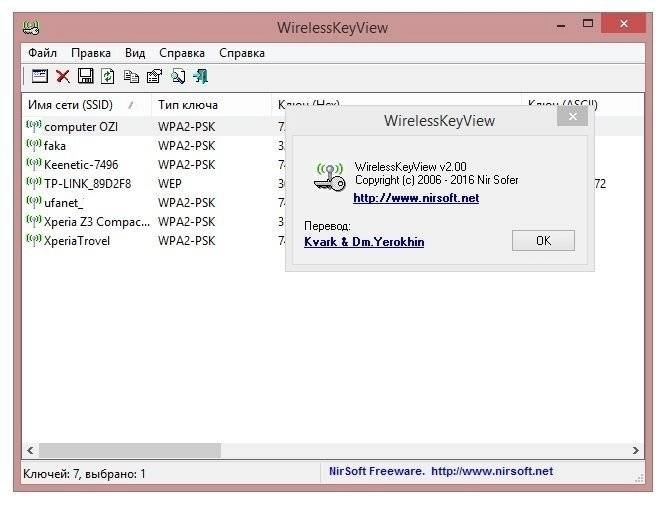The width and height of the screenshot is (670, 511).
Task: Click WPA2-PSK cell in faka row
Action: tap(186, 146)
